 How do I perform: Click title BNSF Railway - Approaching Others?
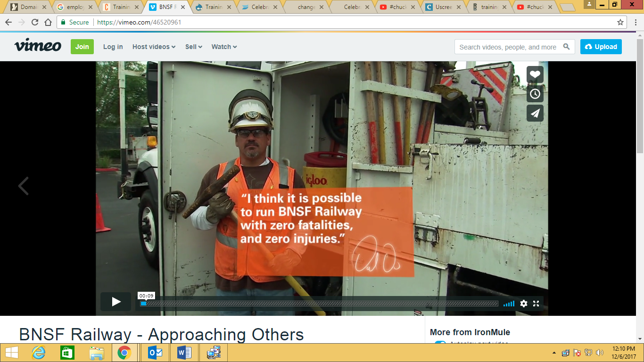coord(161,334)
